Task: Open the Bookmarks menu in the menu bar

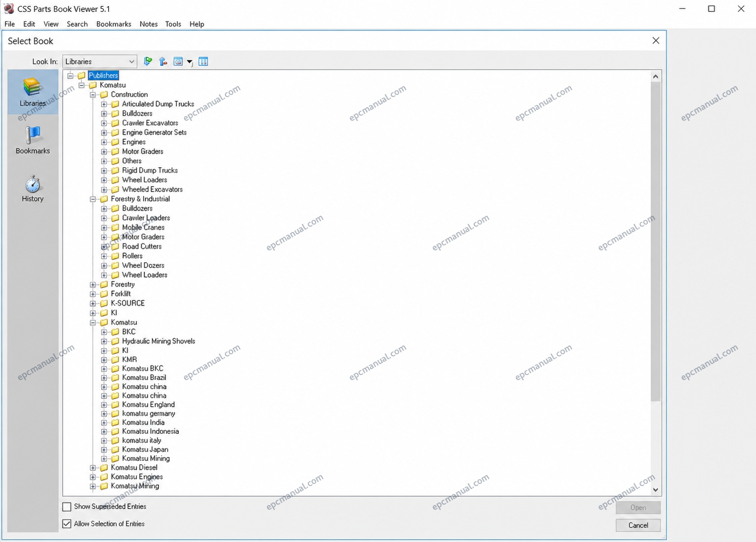Action: point(113,24)
